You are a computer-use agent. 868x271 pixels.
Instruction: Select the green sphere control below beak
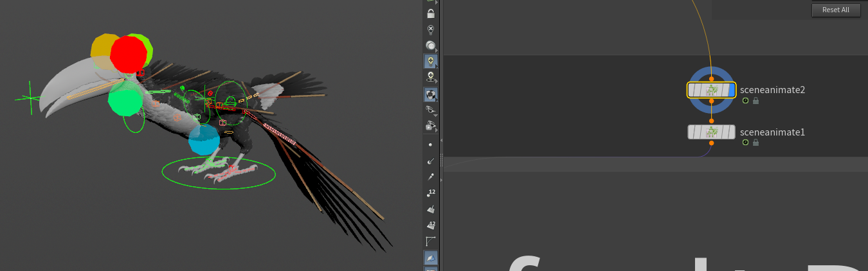coord(125,100)
